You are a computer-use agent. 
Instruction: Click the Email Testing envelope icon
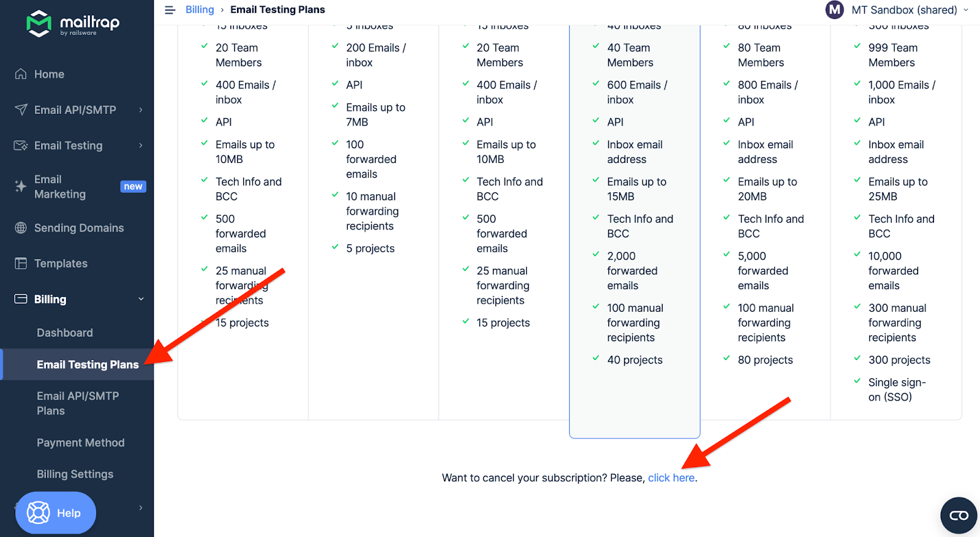click(21, 146)
